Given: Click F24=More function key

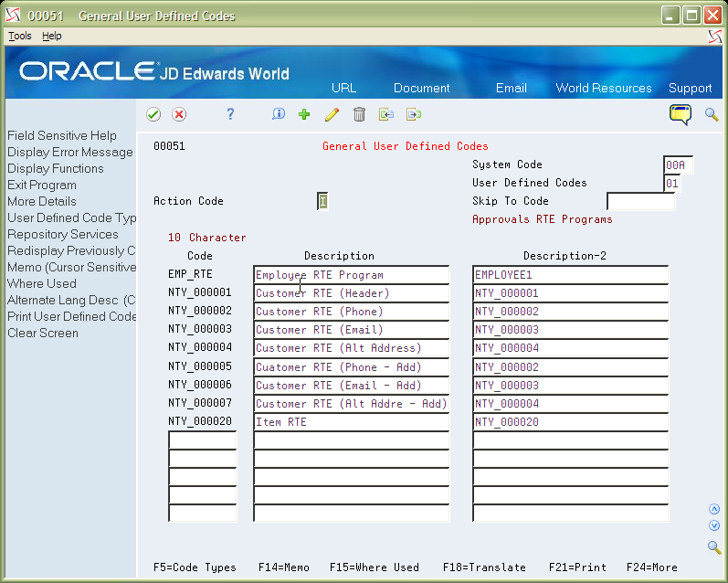Looking at the screenshot, I should [652, 567].
